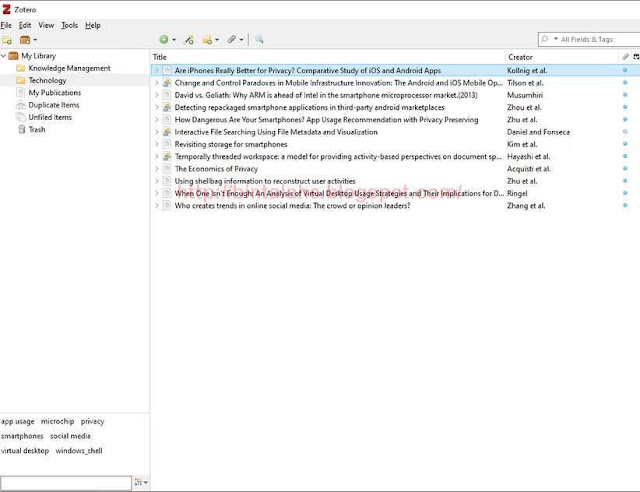This screenshot has width=640, height=492.
Task: Click creator cell 'Daniel and Fonseca'
Action: [x=538, y=132]
